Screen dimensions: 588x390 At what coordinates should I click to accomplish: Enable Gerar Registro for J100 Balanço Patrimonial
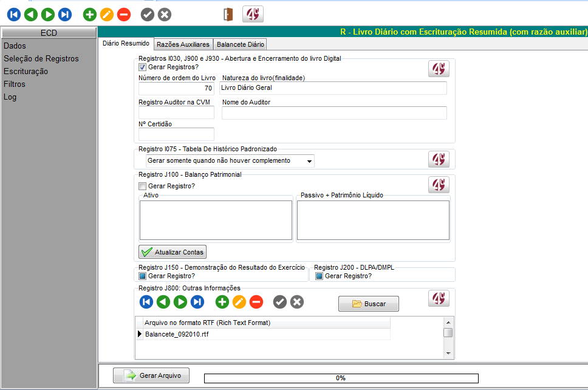point(143,186)
